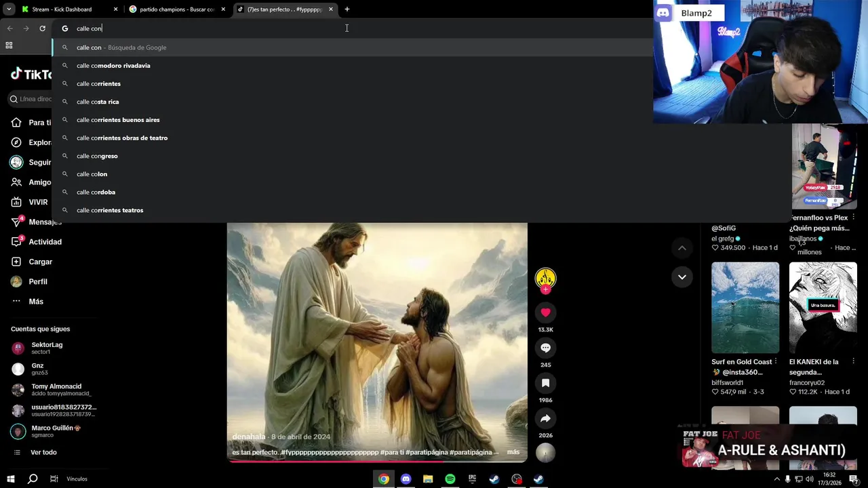
Task: Open Marco Guillén followed account
Action: pyautogui.click(x=54, y=431)
